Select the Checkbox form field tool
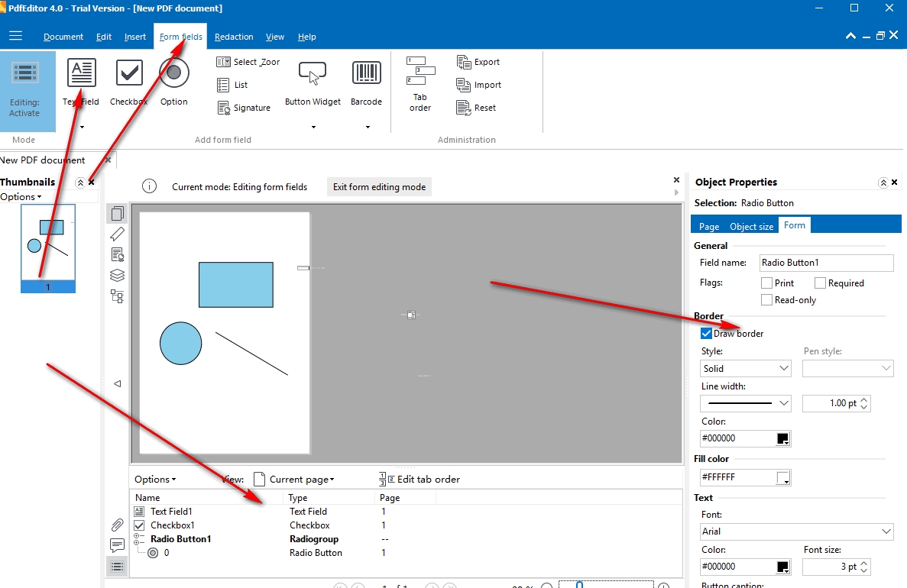Screen dimensions: 907x588 (129, 82)
